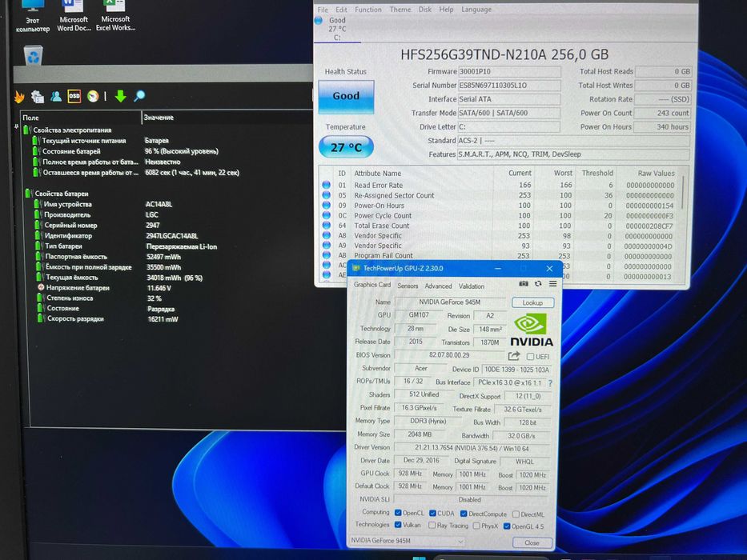Click the GPU-Z Name field NVIDIA GeForce 945M
Viewport: 747px width, 560px height.
pyautogui.click(x=450, y=302)
